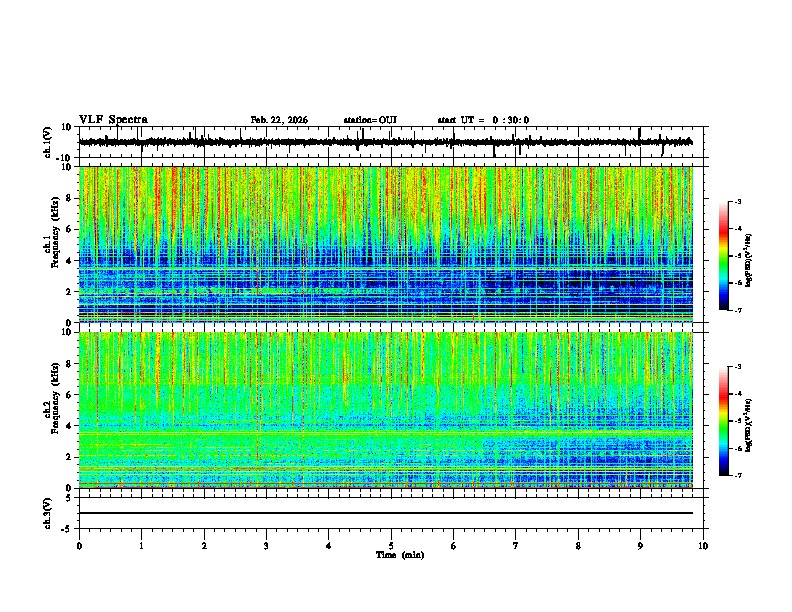Click the time axis tick label '4'
The height and width of the screenshot is (612, 792).
pyautogui.click(x=329, y=546)
